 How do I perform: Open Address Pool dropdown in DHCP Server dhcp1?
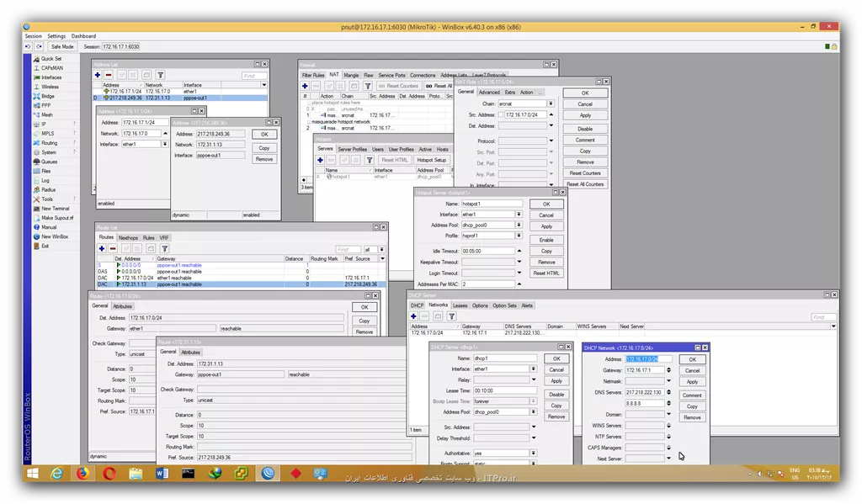(533, 411)
